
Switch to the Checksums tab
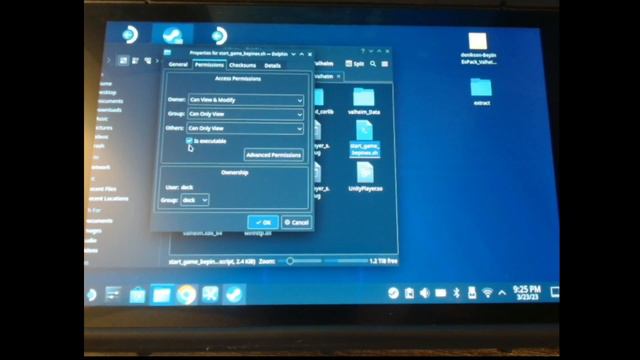(242, 65)
